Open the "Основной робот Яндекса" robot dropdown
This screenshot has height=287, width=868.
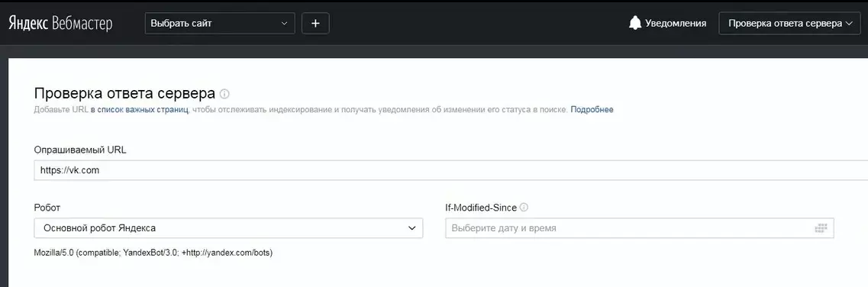point(228,227)
